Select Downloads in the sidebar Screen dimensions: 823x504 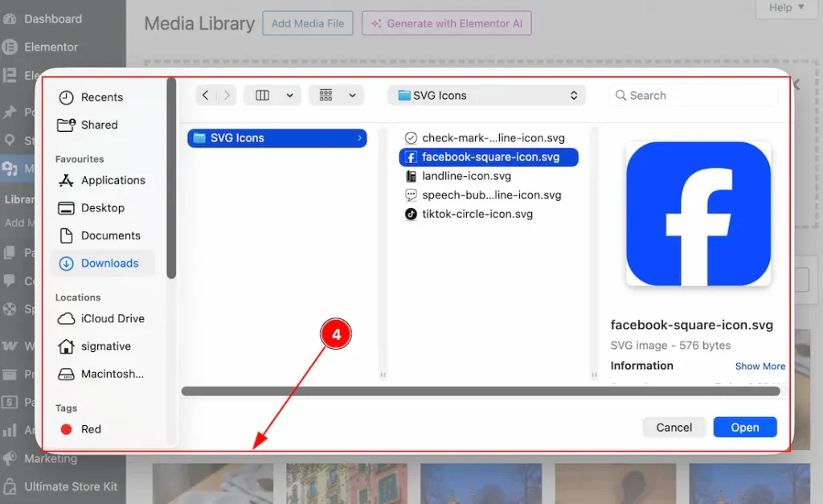[x=109, y=264]
